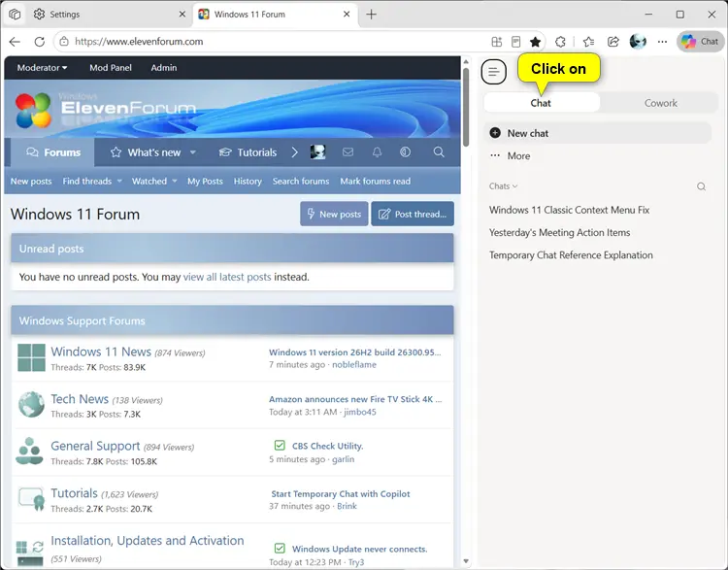Image resolution: width=728 pixels, height=570 pixels.
Task: Click the Tech News globe icon
Action: [32, 405]
